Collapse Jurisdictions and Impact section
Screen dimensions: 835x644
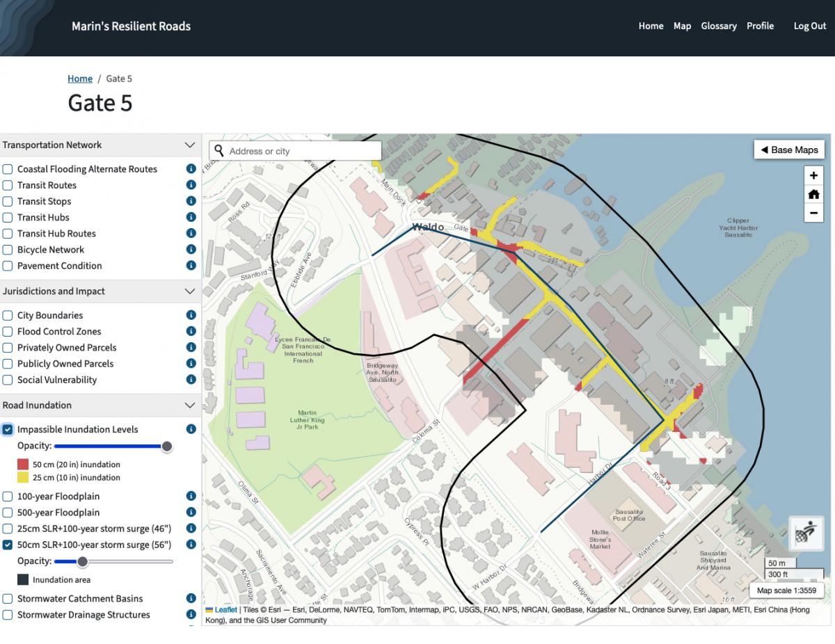coord(100,291)
